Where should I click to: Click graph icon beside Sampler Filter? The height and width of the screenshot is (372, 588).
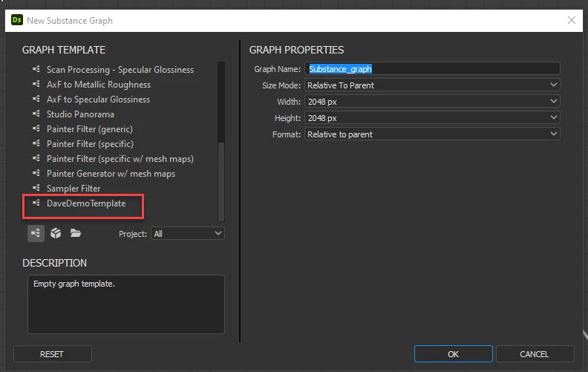coord(36,188)
